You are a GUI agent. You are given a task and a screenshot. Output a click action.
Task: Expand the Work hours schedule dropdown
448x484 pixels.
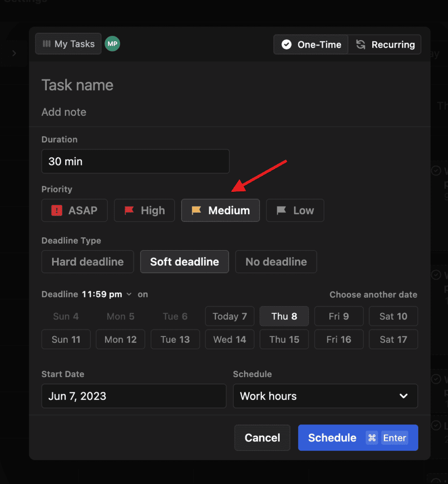[325, 396]
